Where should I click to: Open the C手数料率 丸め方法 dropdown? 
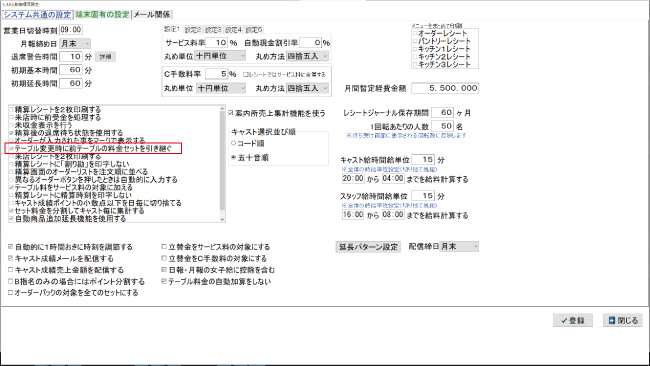308,88
